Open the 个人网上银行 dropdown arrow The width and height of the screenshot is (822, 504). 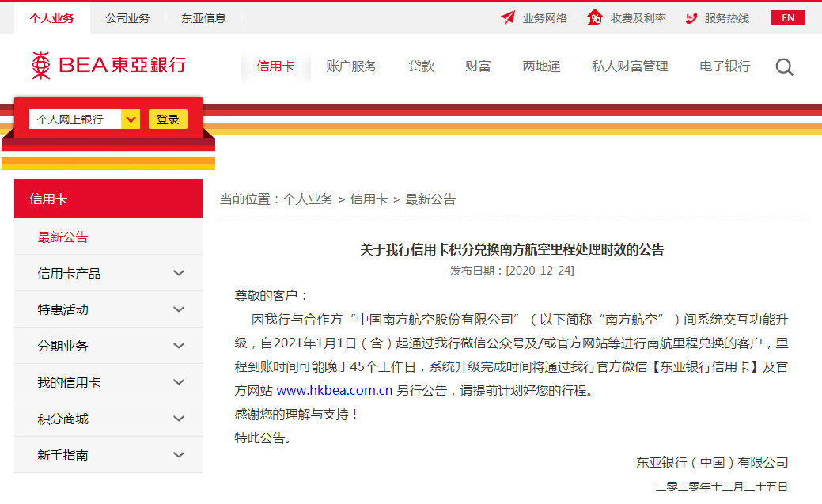[131, 119]
